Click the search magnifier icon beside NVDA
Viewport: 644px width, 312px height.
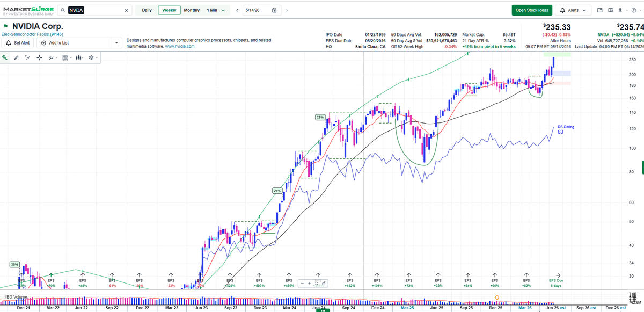coord(63,10)
